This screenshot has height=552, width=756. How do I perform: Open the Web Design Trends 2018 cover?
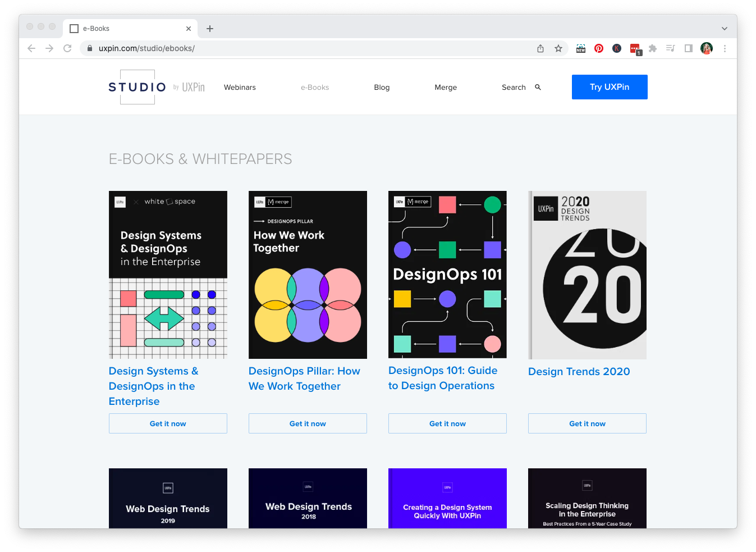pos(308,498)
